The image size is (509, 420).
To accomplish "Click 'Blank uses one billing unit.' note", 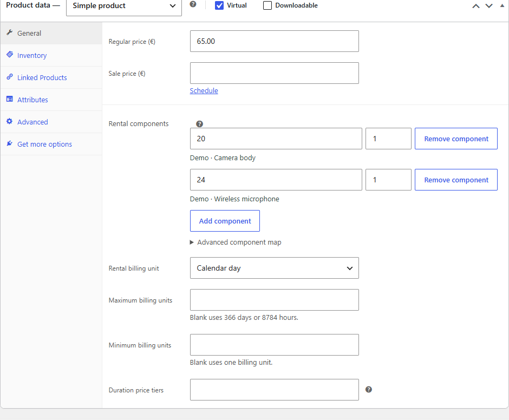I will point(231,362).
